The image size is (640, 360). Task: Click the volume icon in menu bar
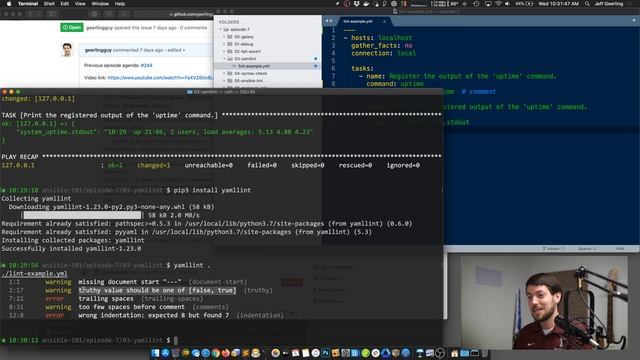pos(507,4)
